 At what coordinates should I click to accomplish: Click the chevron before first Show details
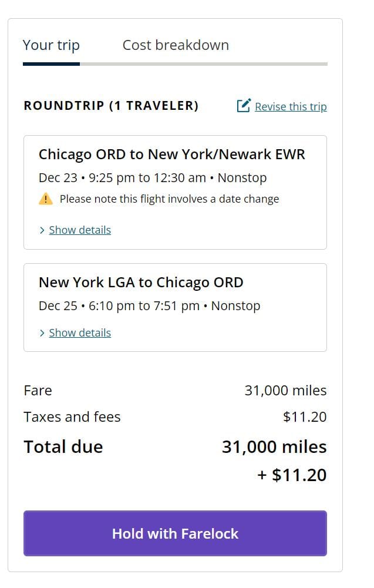click(41, 230)
